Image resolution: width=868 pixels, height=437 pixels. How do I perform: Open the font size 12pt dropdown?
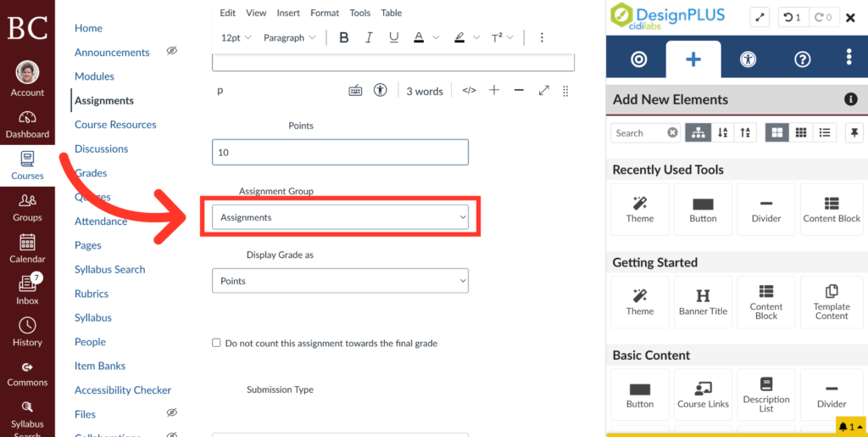point(236,37)
